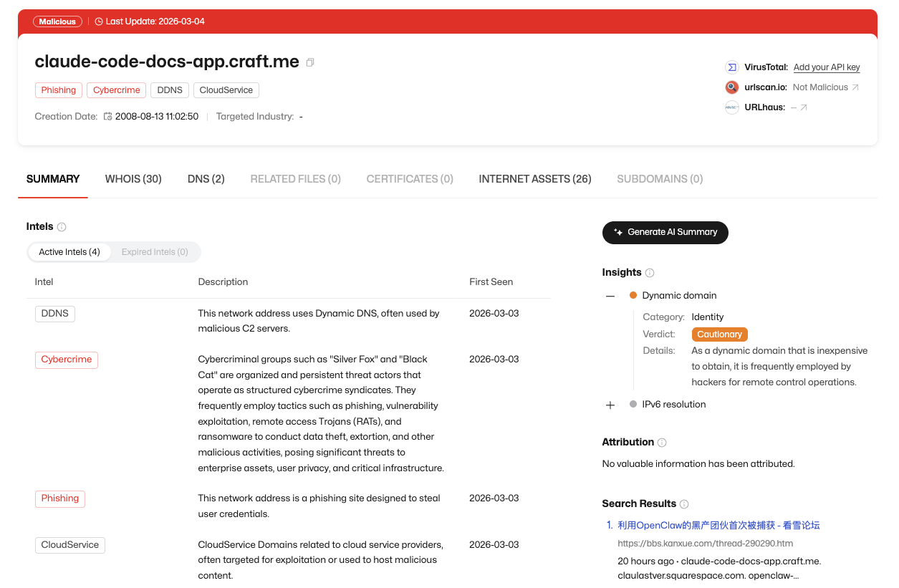Copy the domain name using the copy icon

click(310, 62)
